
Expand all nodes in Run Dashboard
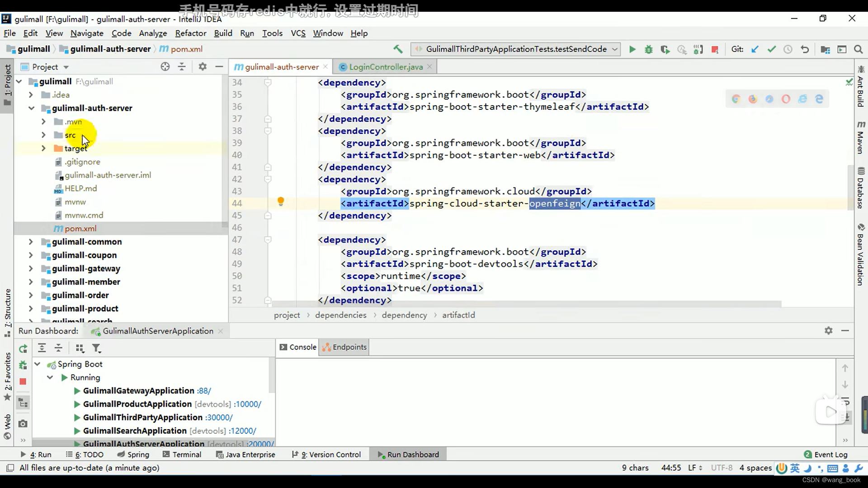(42, 348)
